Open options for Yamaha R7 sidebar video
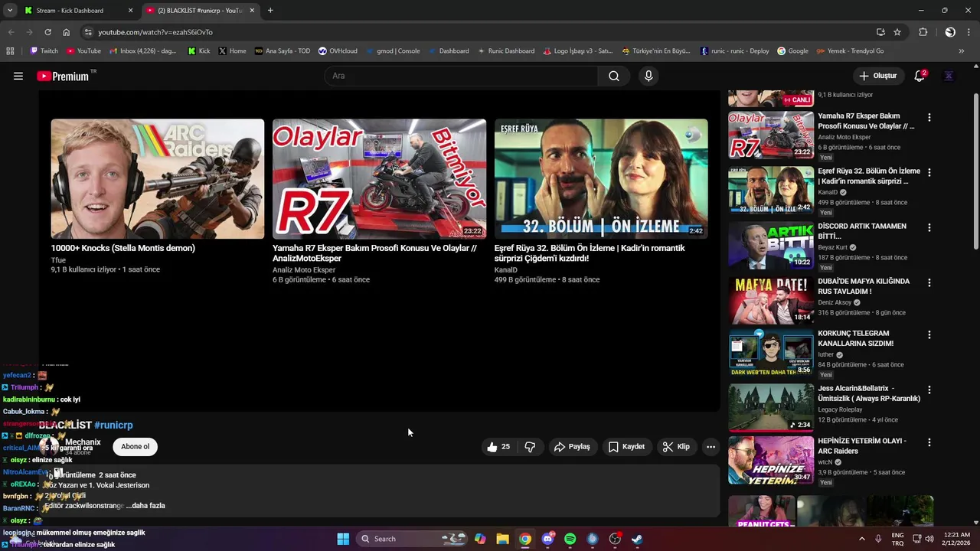Image resolution: width=980 pixels, height=551 pixels. pyautogui.click(x=929, y=118)
